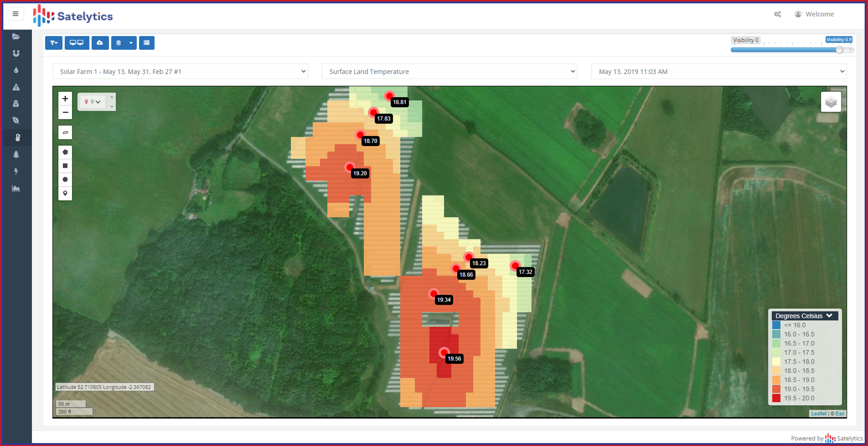The width and height of the screenshot is (868, 446).
Task: Open the filter menu button
Action: (54, 43)
